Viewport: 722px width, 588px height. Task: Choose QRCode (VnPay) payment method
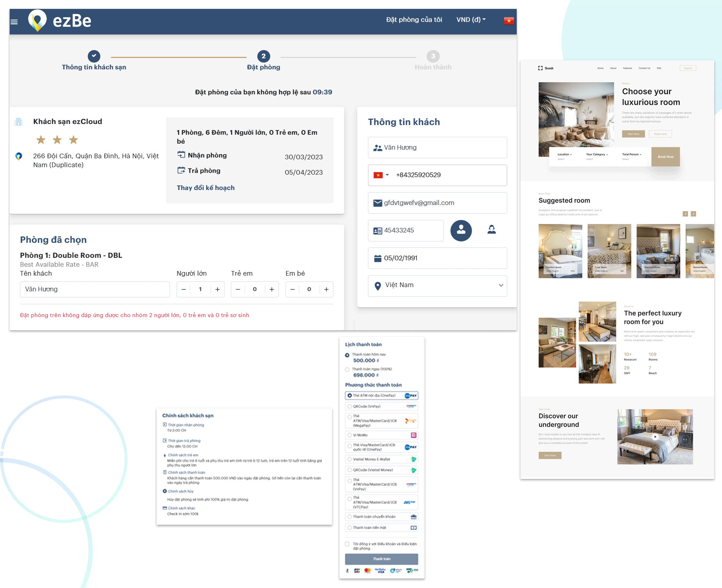click(381, 406)
